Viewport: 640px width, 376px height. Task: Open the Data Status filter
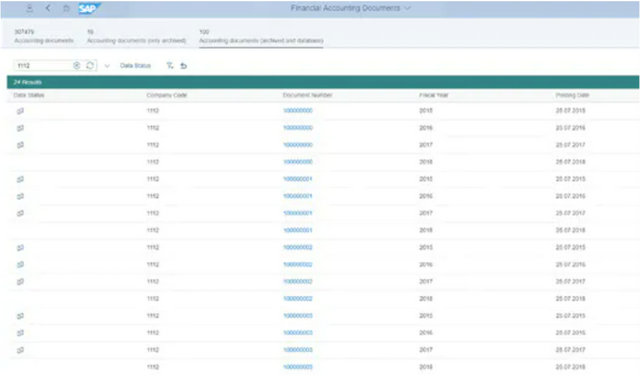click(135, 65)
